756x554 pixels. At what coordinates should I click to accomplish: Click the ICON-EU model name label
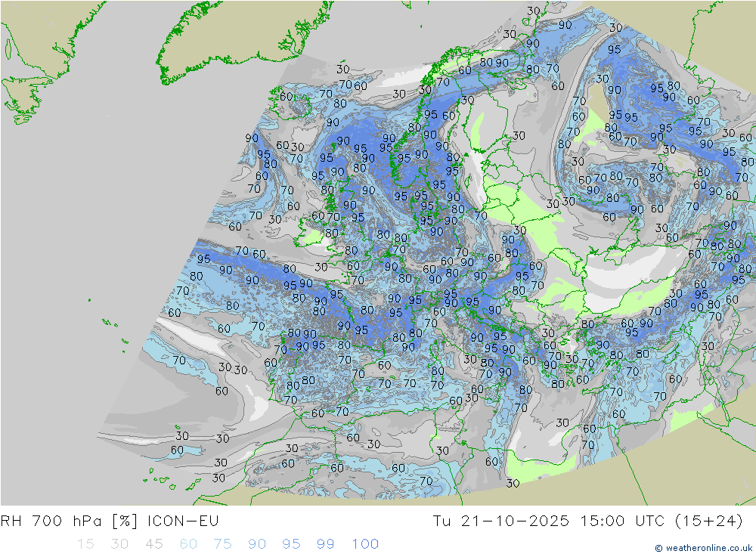pos(183,522)
